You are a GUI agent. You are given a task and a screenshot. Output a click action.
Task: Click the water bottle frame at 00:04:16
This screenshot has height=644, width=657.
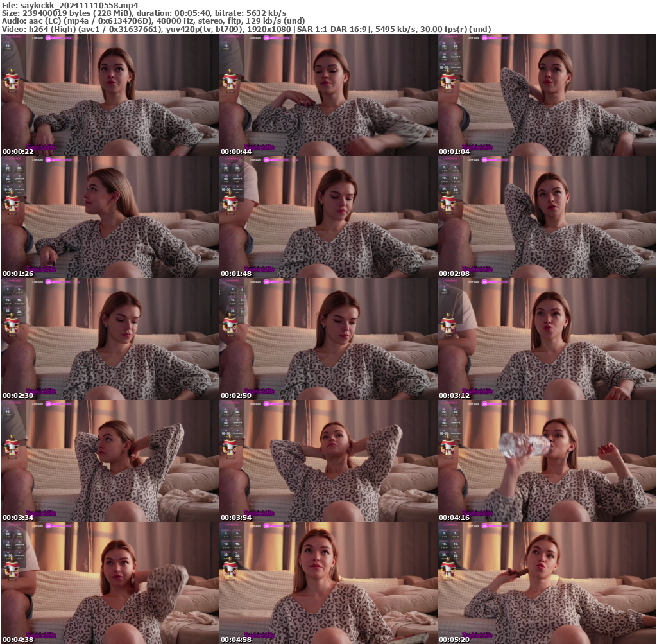point(546,461)
